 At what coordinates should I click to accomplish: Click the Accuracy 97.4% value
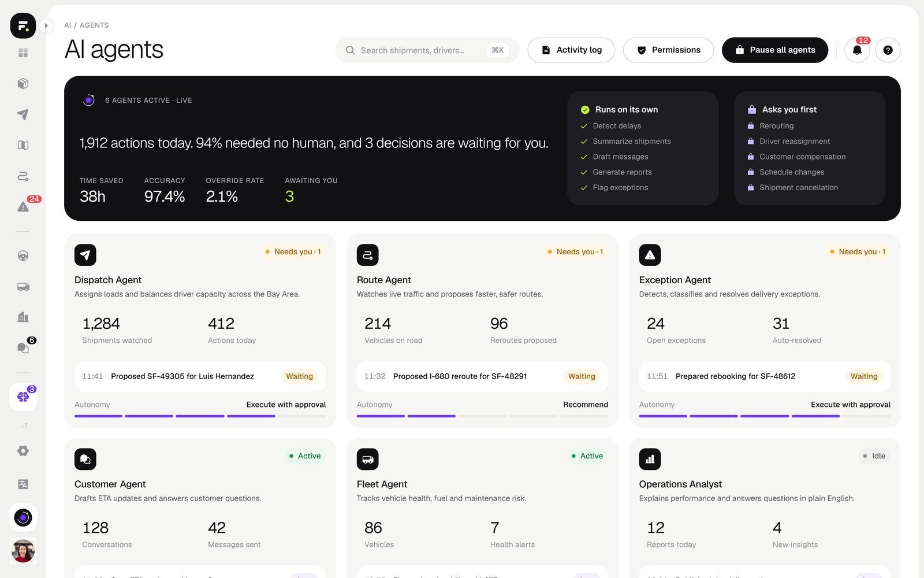(x=165, y=197)
